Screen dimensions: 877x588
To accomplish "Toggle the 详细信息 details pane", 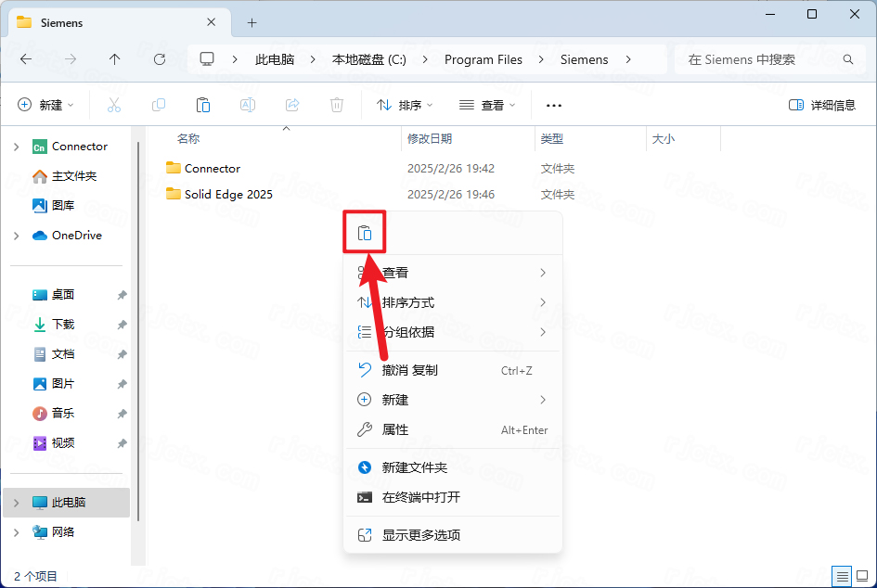I will 821,105.
